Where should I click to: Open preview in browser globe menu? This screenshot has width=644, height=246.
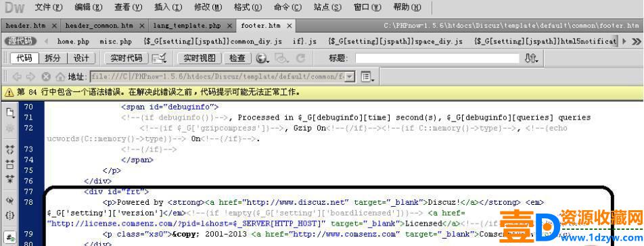tap(262, 59)
